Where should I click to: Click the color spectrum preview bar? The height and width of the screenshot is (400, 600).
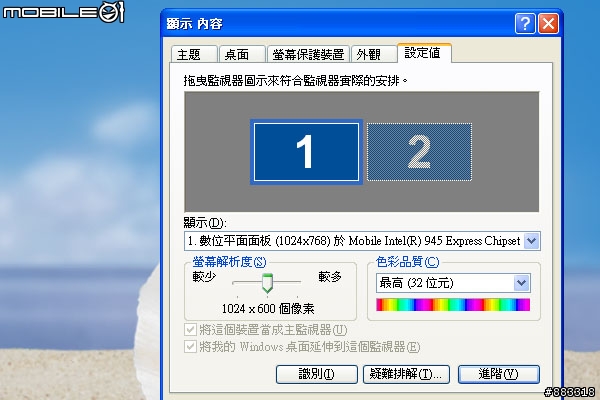(x=453, y=305)
